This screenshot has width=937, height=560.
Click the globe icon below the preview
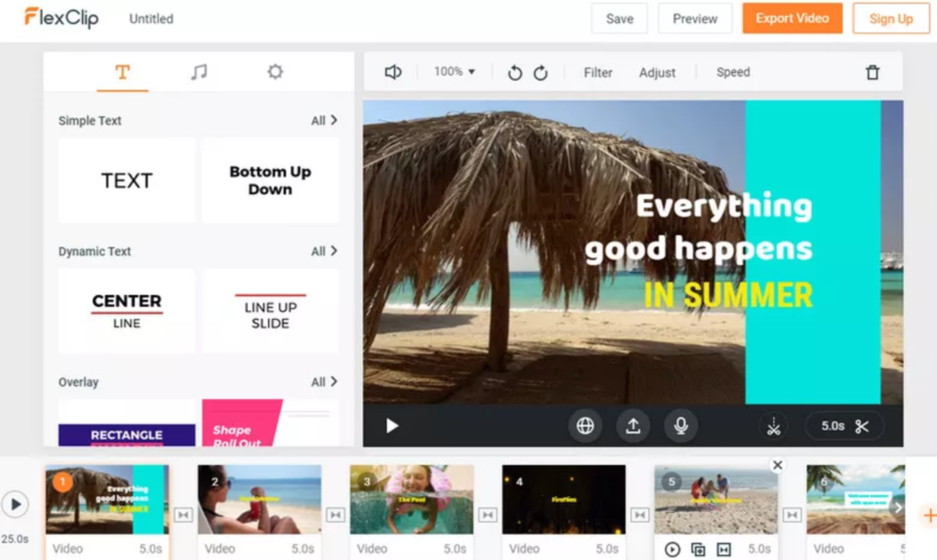(585, 426)
